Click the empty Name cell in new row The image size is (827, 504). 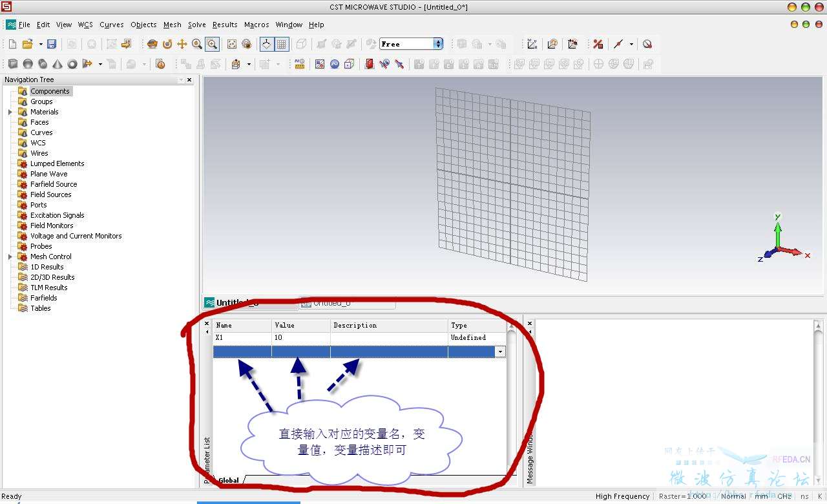[242, 352]
